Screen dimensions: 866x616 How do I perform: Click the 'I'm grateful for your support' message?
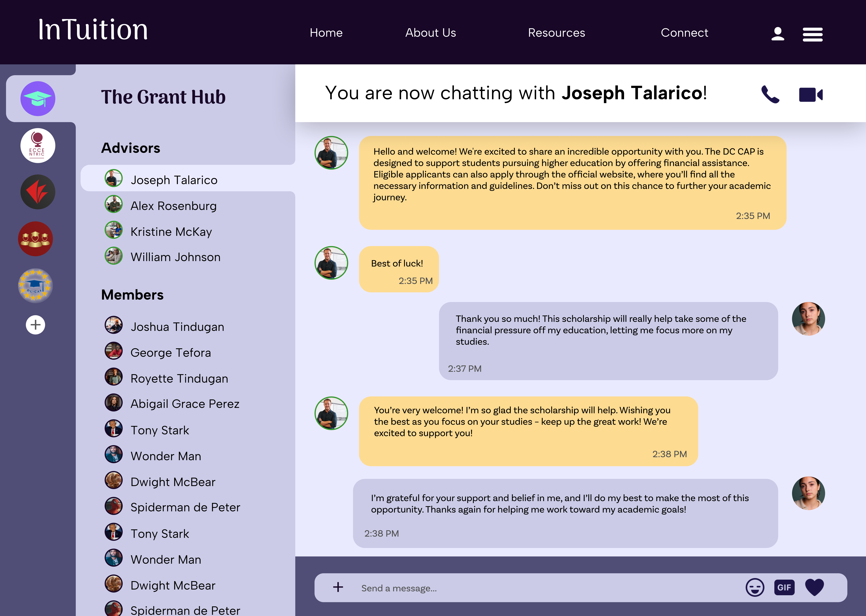pos(565,513)
